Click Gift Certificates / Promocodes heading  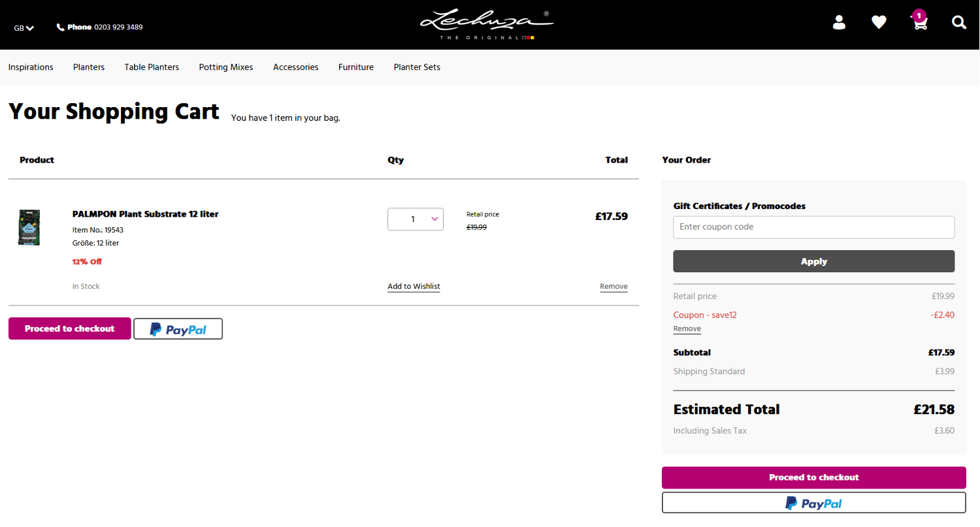pyautogui.click(x=740, y=206)
